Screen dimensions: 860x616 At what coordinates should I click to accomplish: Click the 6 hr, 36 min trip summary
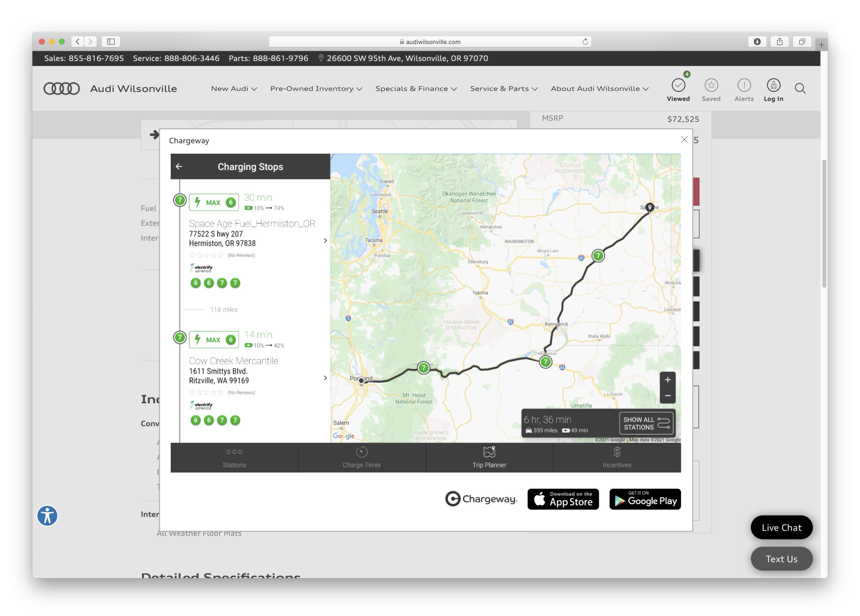tap(547, 419)
